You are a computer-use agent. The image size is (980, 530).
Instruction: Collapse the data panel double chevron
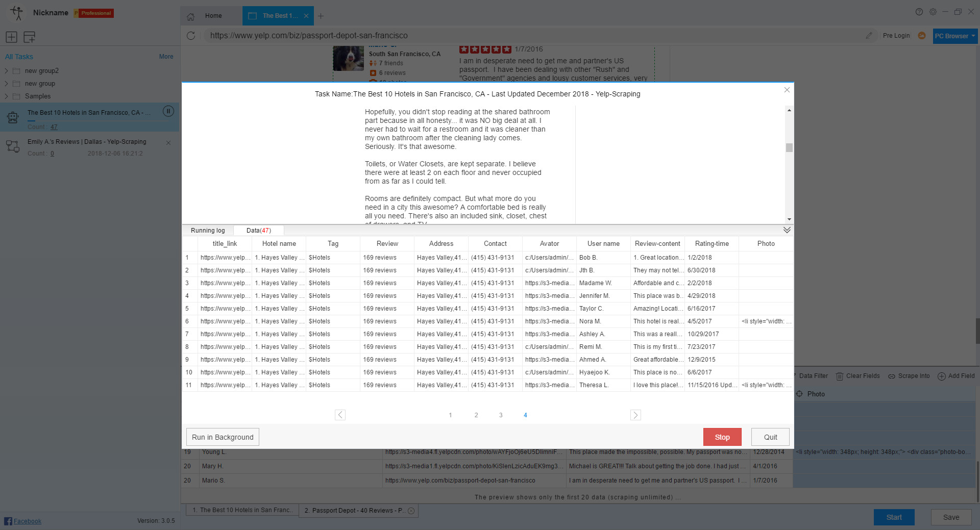787,230
